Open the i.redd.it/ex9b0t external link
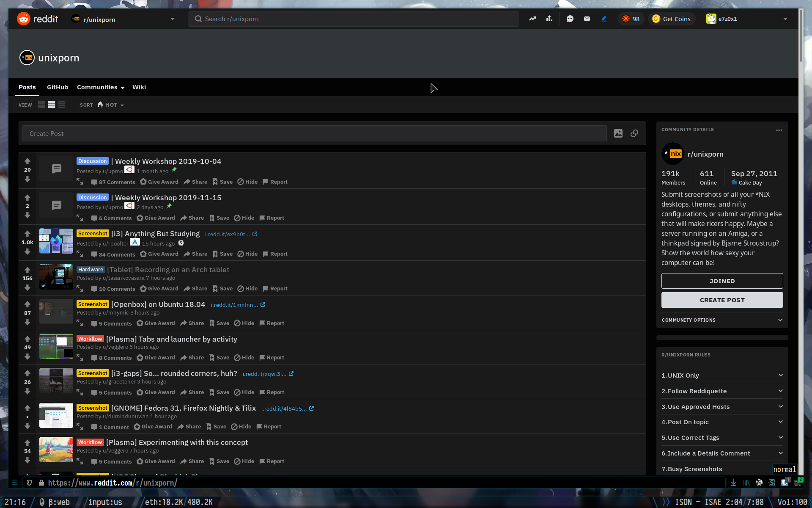The height and width of the screenshot is (508, 812). pyautogui.click(x=231, y=234)
